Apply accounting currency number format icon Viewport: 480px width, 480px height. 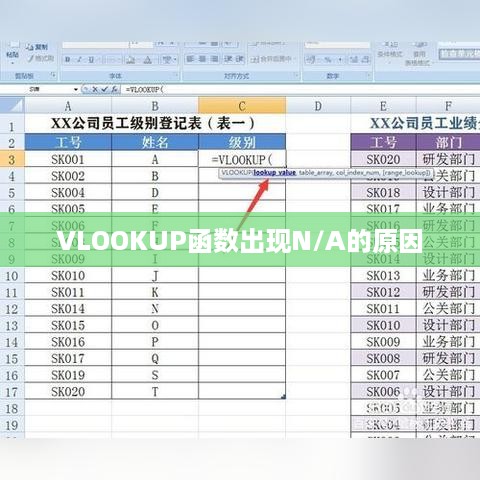point(310,60)
